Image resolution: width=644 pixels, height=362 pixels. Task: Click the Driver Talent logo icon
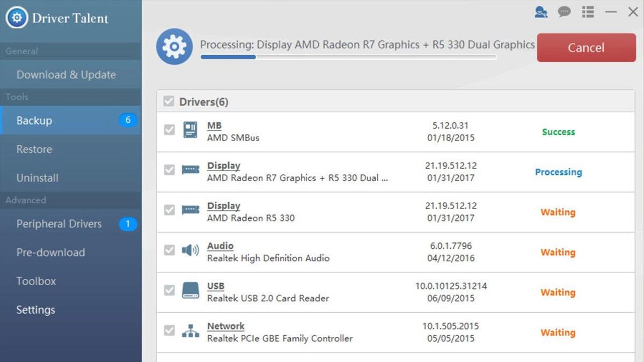point(16,17)
